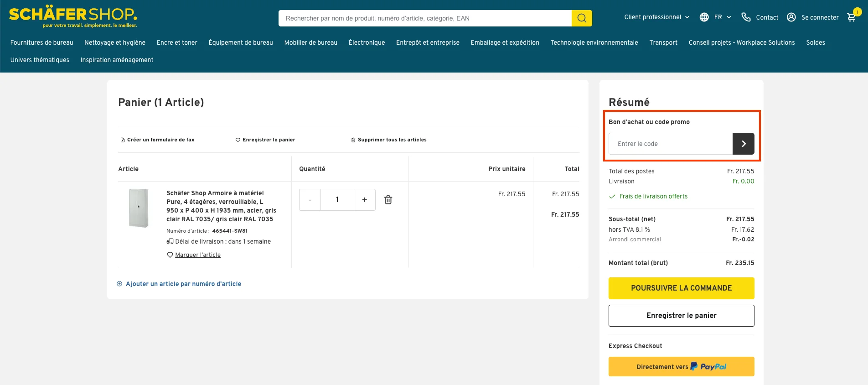Click Créer un formulaire de fax
This screenshot has height=385, width=868.
pyautogui.click(x=157, y=140)
